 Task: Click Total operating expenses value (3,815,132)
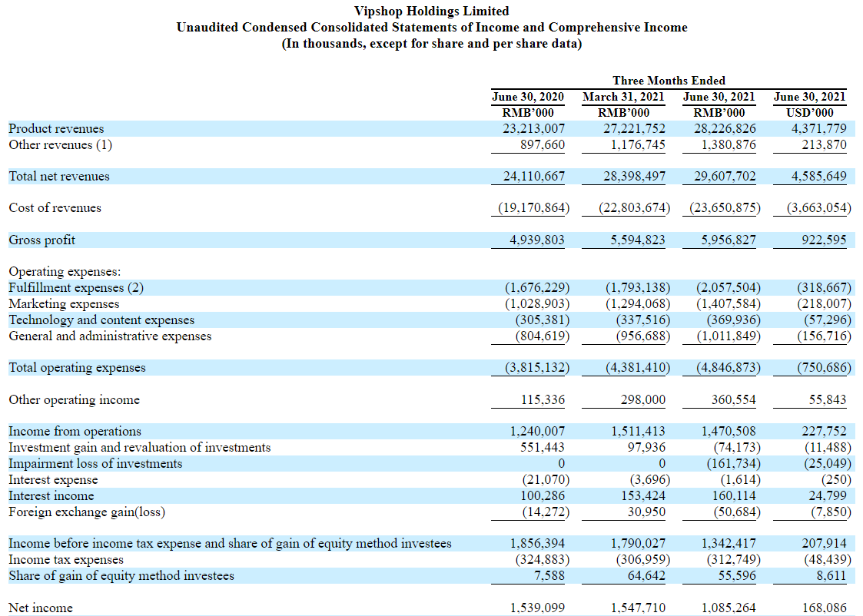coord(537,368)
